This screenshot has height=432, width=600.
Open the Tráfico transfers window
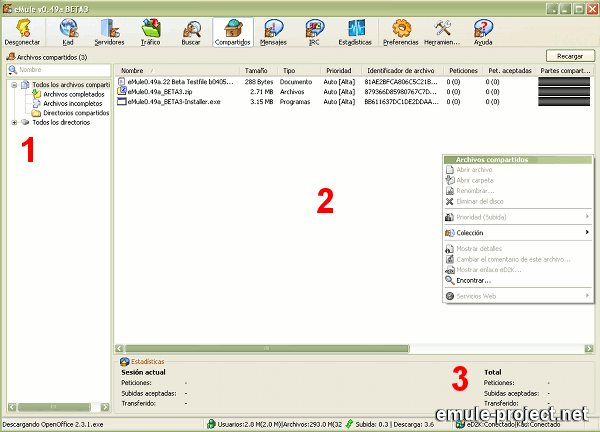[x=150, y=32]
